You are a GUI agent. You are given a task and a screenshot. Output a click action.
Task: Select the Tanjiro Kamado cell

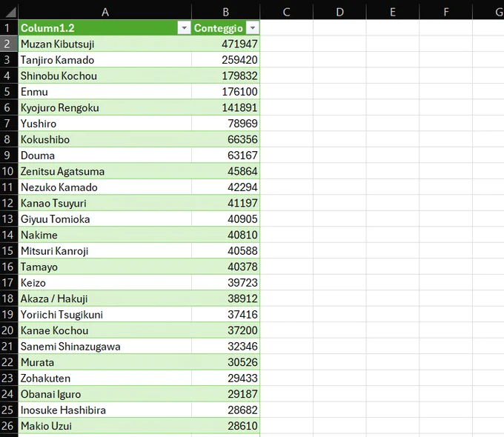pos(105,60)
